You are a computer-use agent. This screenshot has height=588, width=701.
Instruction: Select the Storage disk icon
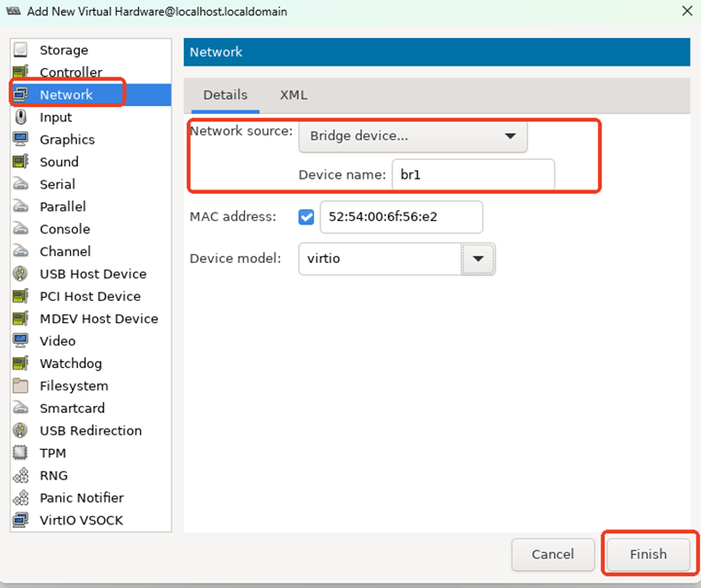(x=21, y=49)
